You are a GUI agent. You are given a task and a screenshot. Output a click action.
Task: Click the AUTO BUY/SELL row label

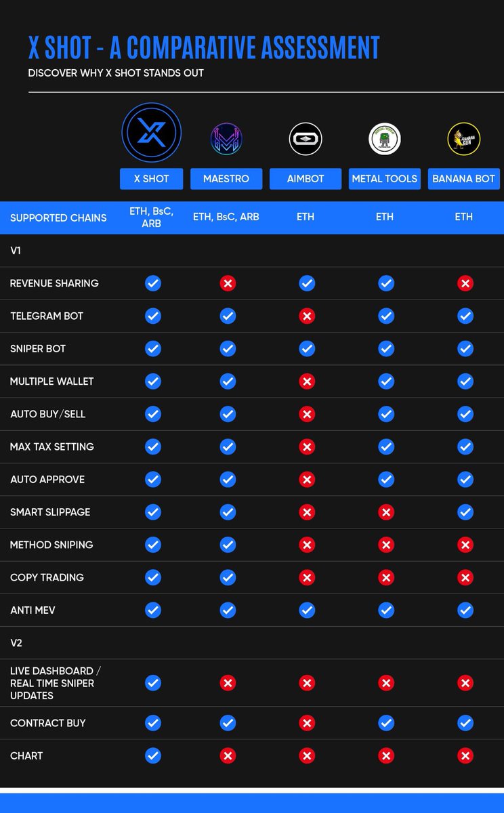coord(48,414)
